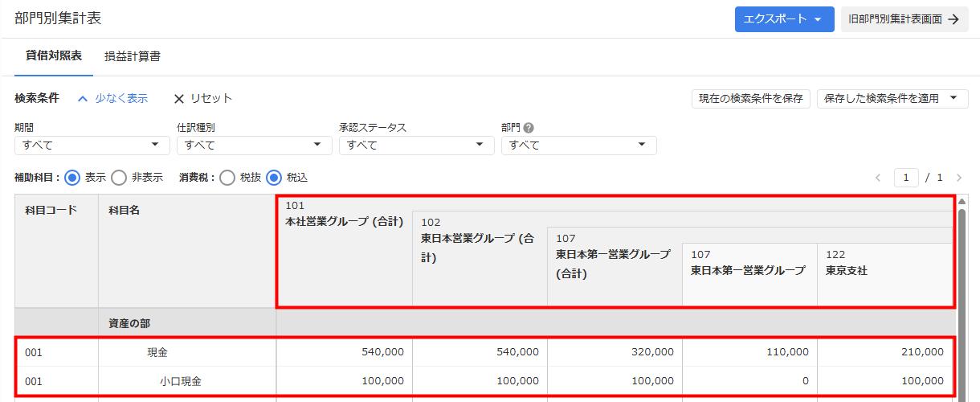The image size is (980, 402).
Task: Open 保存した検索条件を適用 dropdown
Action: pyautogui.click(x=892, y=99)
